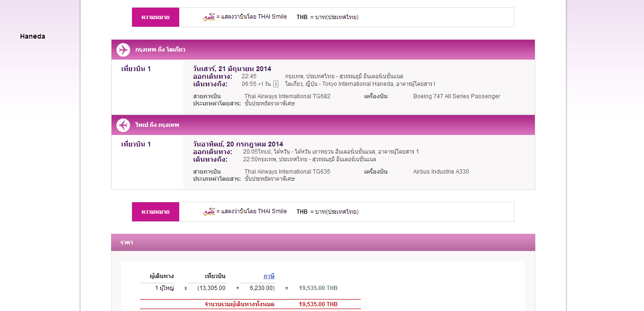Click Airbus Industrie A330 text
The image size is (644, 311).
(441, 172)
